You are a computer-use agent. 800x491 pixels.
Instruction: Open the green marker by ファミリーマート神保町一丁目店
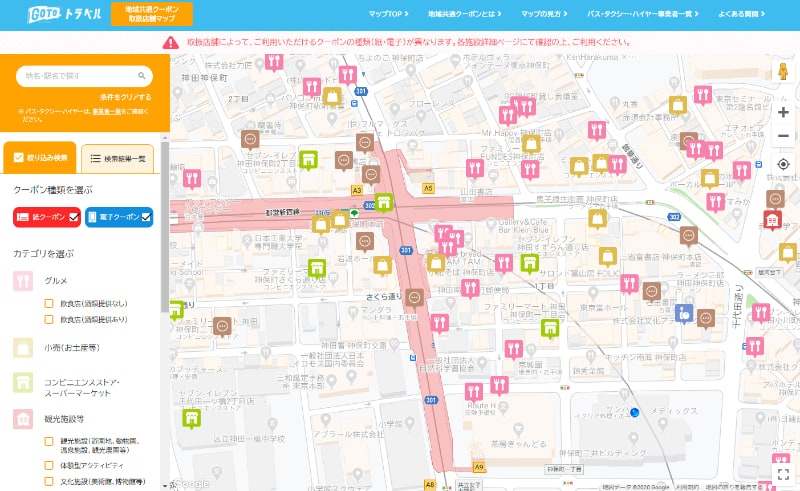(x=550, y=329)
